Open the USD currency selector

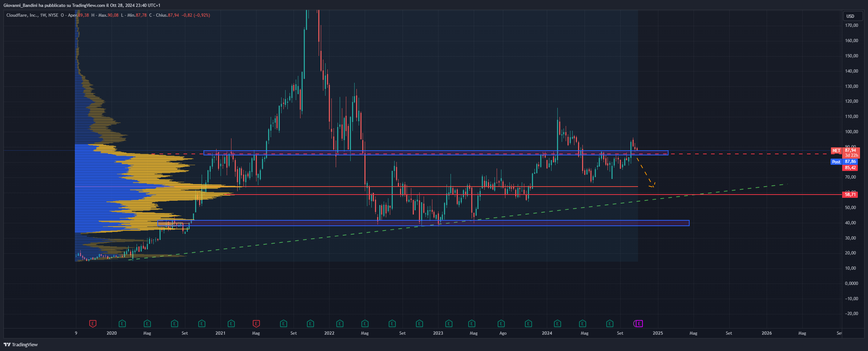(x=852, y=16)
